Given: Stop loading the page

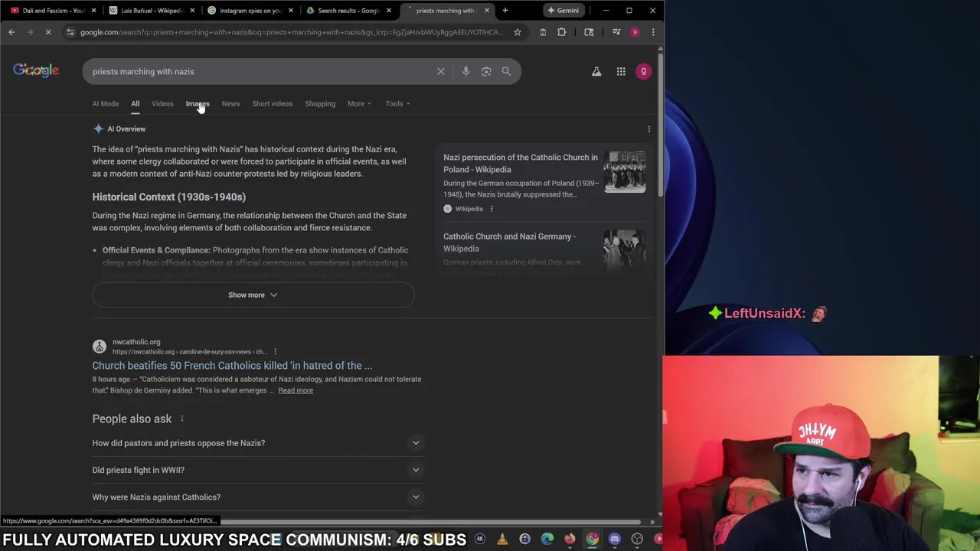Looking at the screenshot, I should 48,32.
